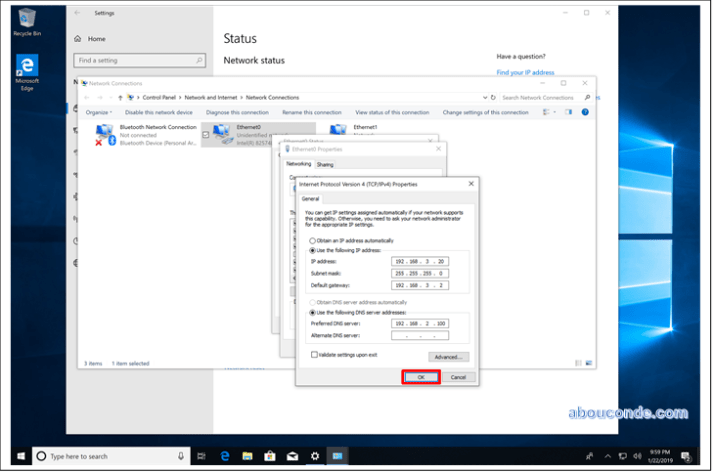Click the help icon in Network Connections toolbar

pos(585,112)
